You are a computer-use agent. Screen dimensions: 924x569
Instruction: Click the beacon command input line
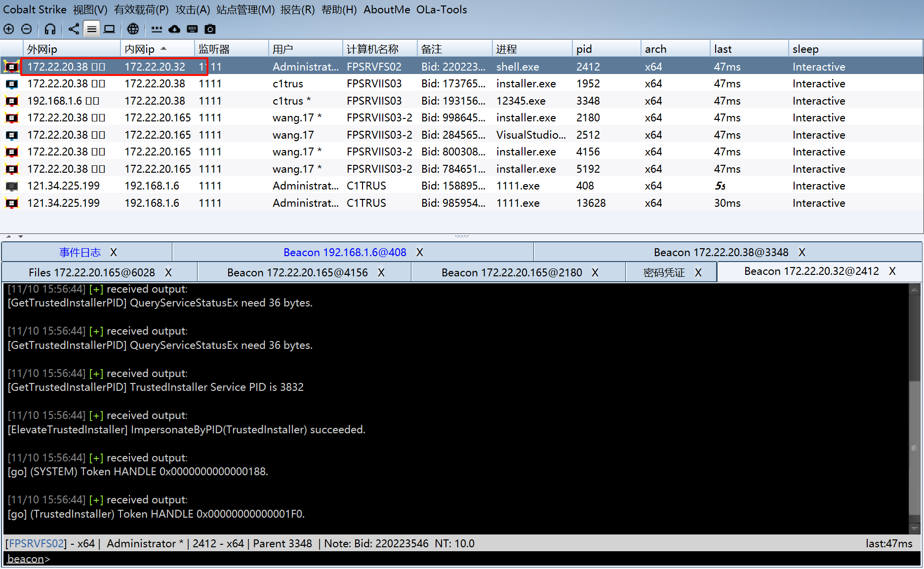198,559
